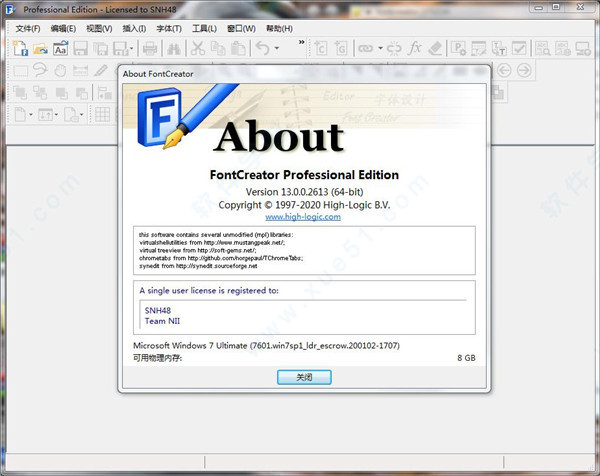This screenshot has height=476, width=600.
Task: Open the 文件(F) menu
Action: tap(28, 29)
